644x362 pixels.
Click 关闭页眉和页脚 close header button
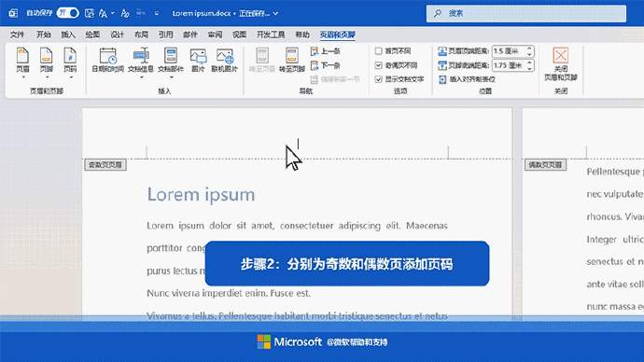click(x=561, y=64)
